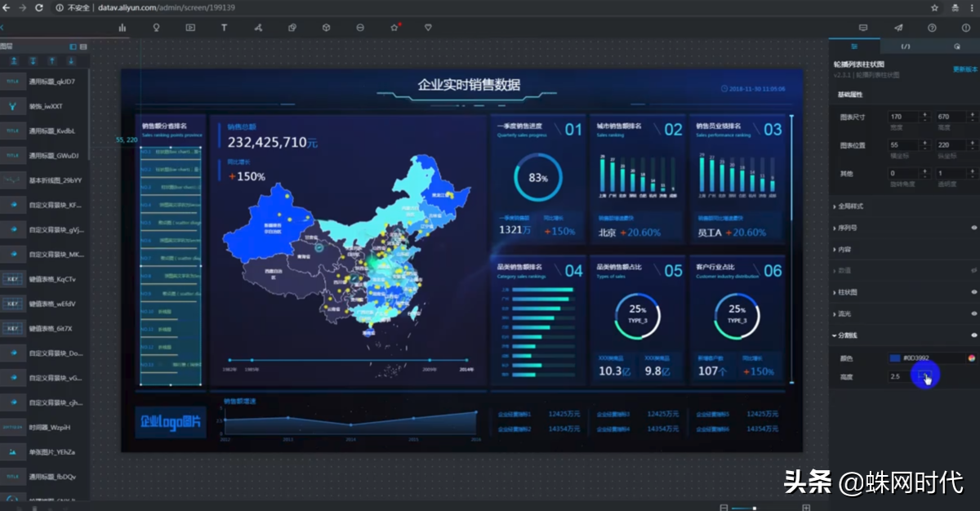Viewport: 980px width, 511px height.
Task: Select layer 键值表格_KqCTv
Action: pyautogui.click(x=44, y=279)
